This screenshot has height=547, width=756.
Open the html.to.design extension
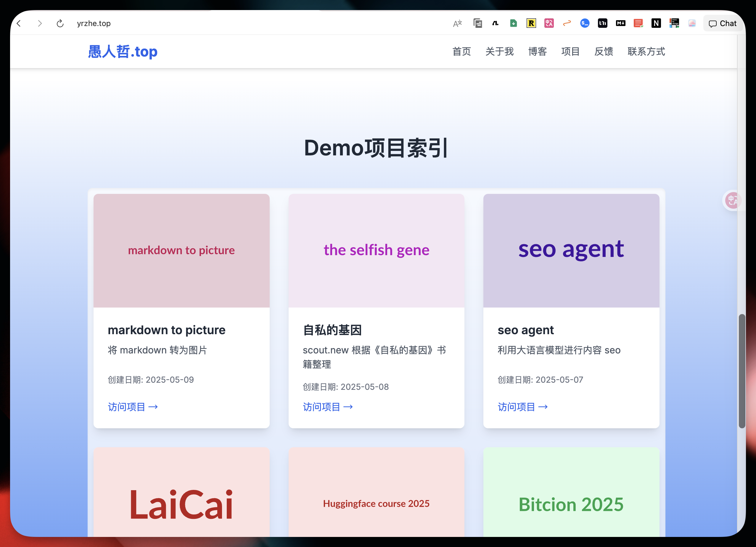click(x=674, y=23)
